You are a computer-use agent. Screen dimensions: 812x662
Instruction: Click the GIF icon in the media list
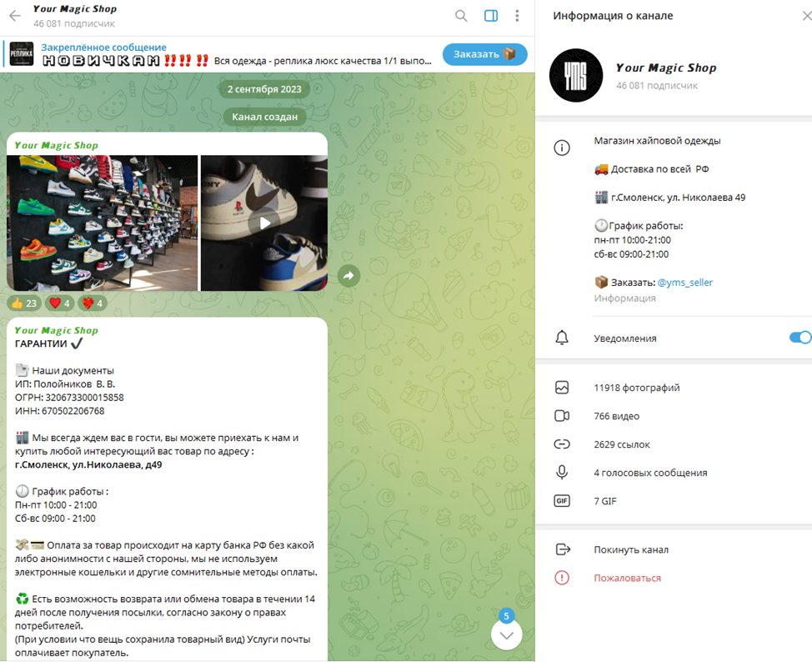(562, 501)
